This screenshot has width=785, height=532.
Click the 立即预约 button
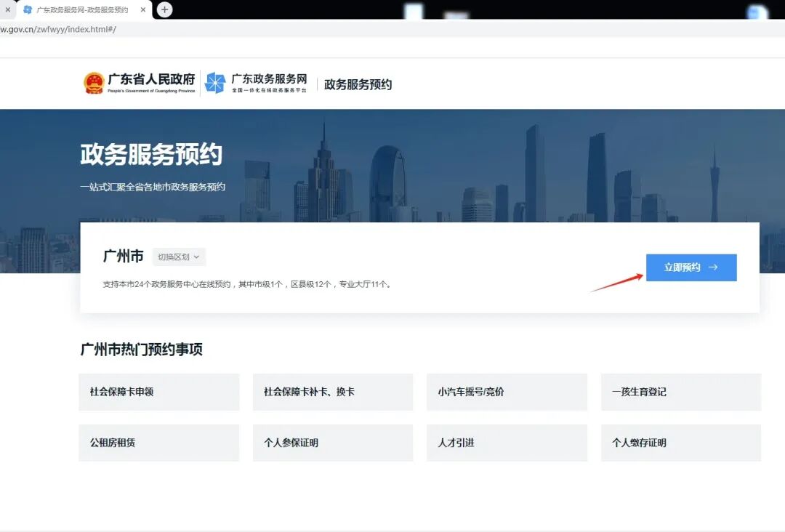click(691, 267)
